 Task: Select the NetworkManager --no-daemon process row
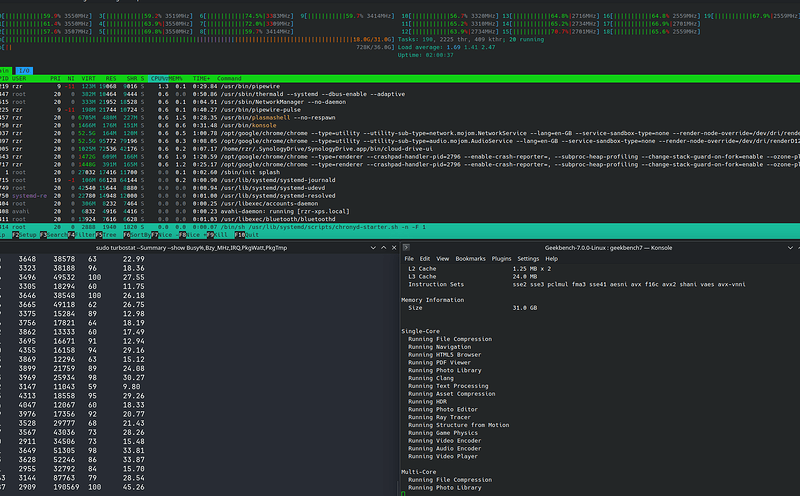(400, 102)
